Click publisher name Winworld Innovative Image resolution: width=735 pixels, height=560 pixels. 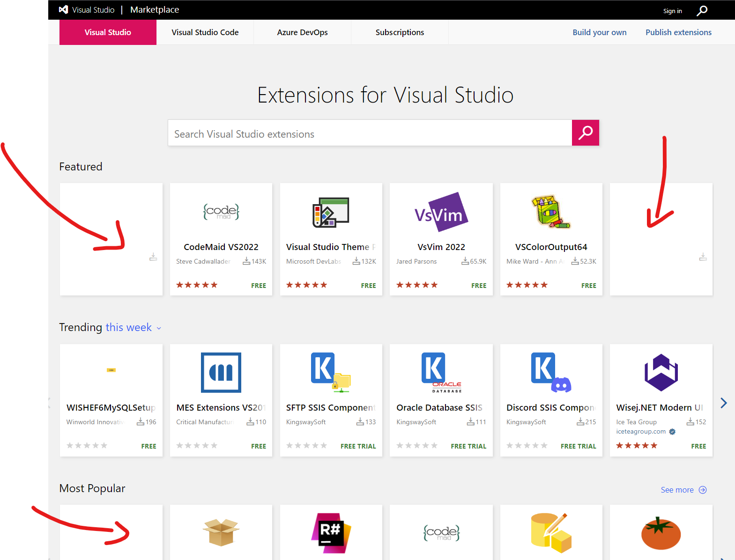[95, 422]
